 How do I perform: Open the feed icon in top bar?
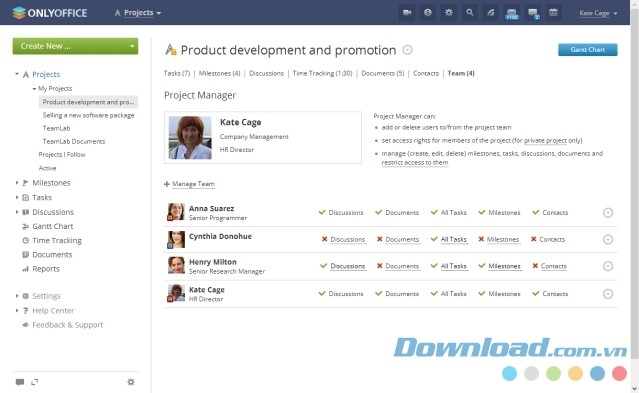pos(491,13)
